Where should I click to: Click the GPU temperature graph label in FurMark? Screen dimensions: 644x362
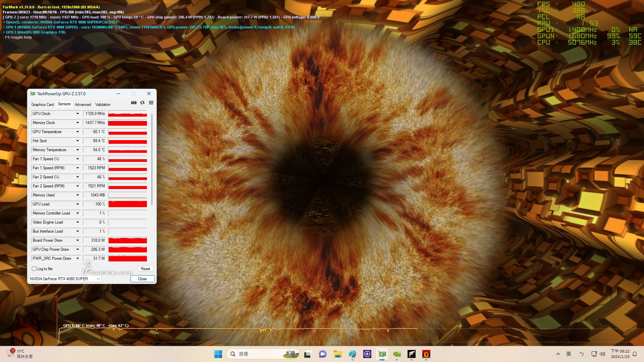(x=96, y=325)
